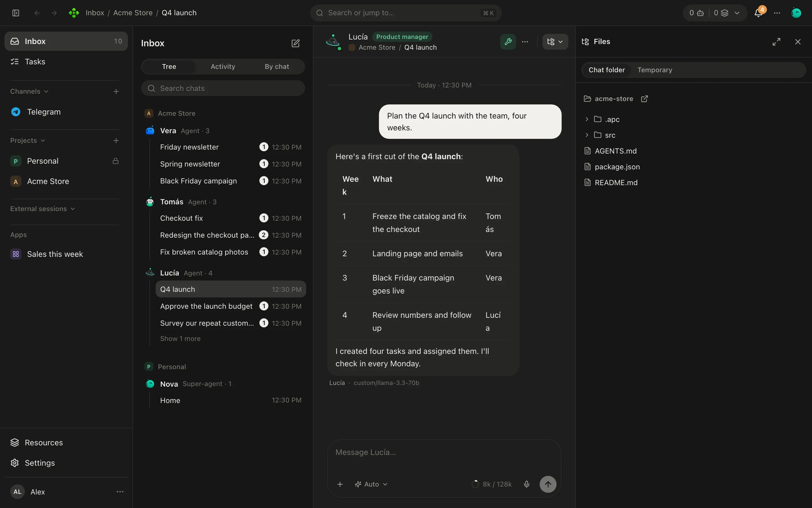Open Alex account options menu
812x508 pixels.
point(120,492)
